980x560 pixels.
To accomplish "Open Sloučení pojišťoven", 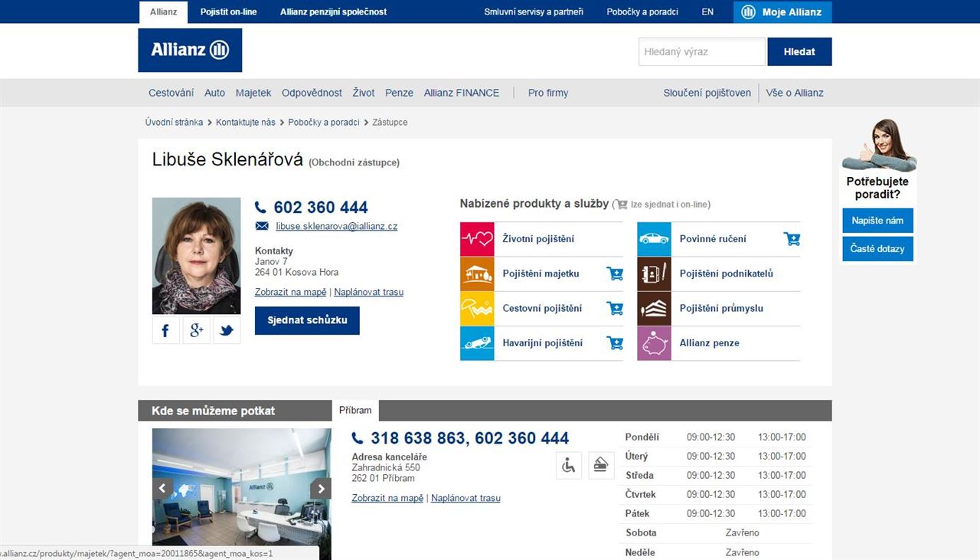I will point(707,93).
